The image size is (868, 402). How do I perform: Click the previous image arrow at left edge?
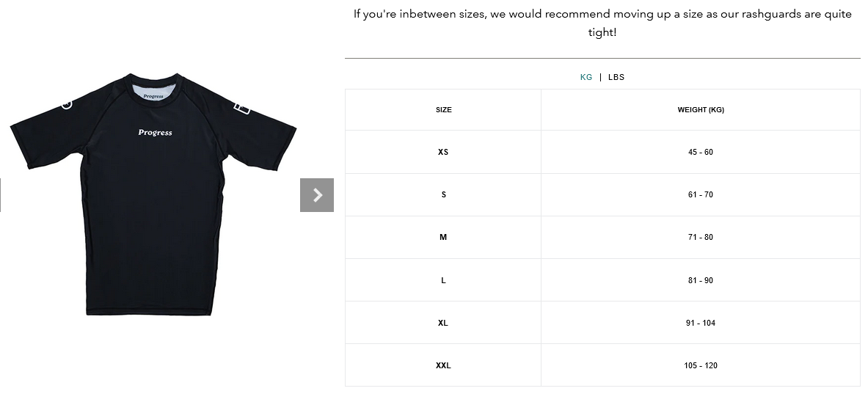pos(1,195)
